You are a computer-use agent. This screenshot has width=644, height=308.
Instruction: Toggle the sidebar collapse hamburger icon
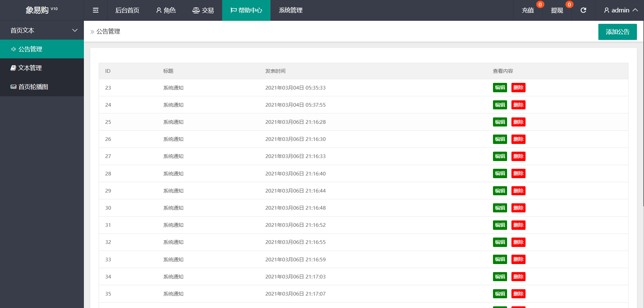(x=96, y=10)
